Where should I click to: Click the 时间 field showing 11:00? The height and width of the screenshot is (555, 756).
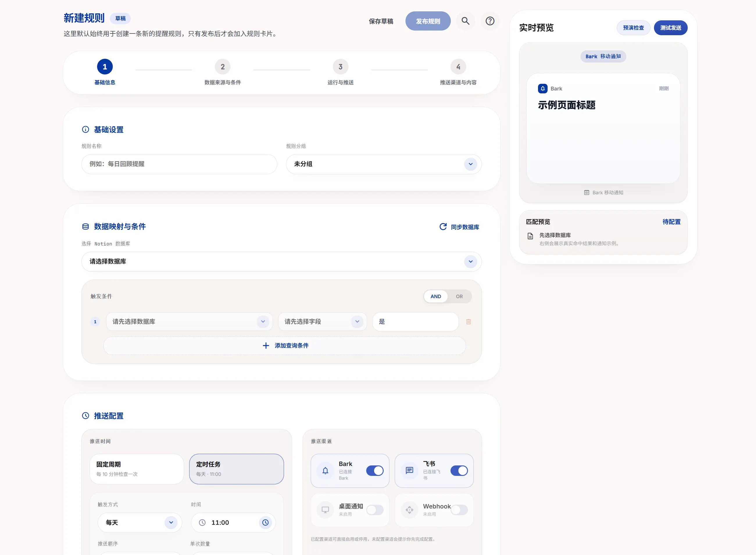pyautogui.click(x=233, y=522)
